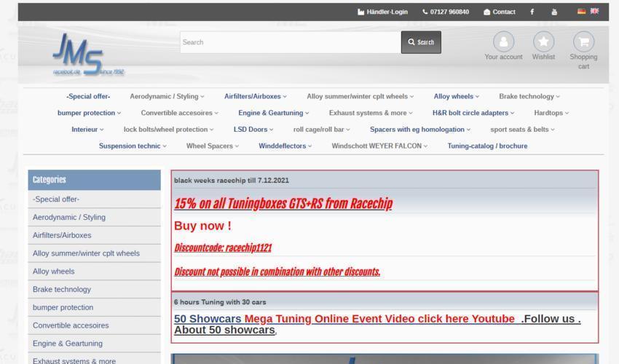Expand Convertible accesoires top menu
This screenshot has height=364, width=619.
click(x=180, y=113)
